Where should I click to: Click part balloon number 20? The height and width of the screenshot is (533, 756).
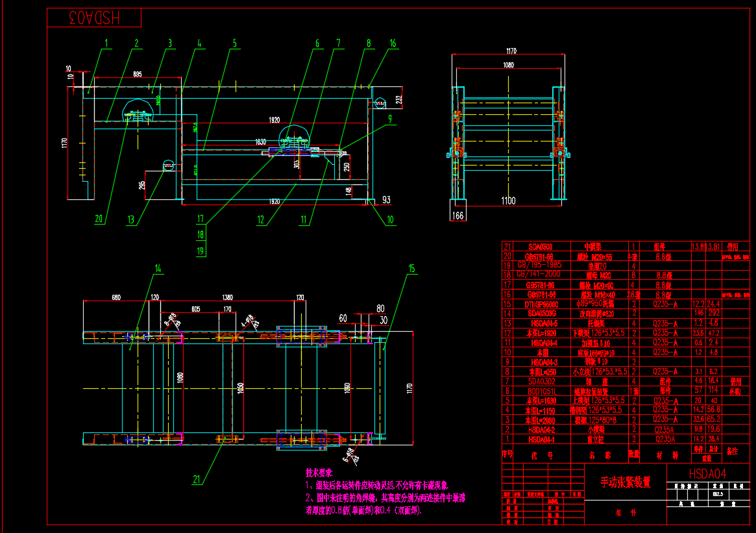click(x=99, y=219)
